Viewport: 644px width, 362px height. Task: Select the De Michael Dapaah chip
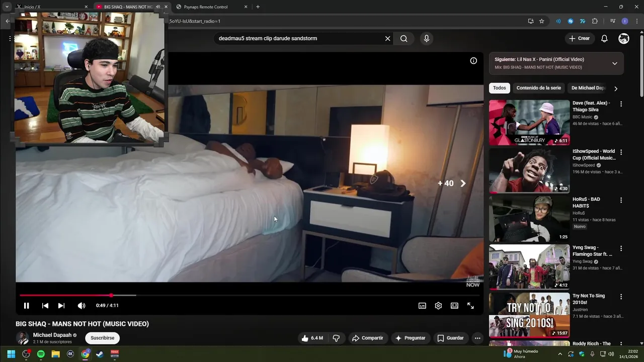[x=588, y=88]
